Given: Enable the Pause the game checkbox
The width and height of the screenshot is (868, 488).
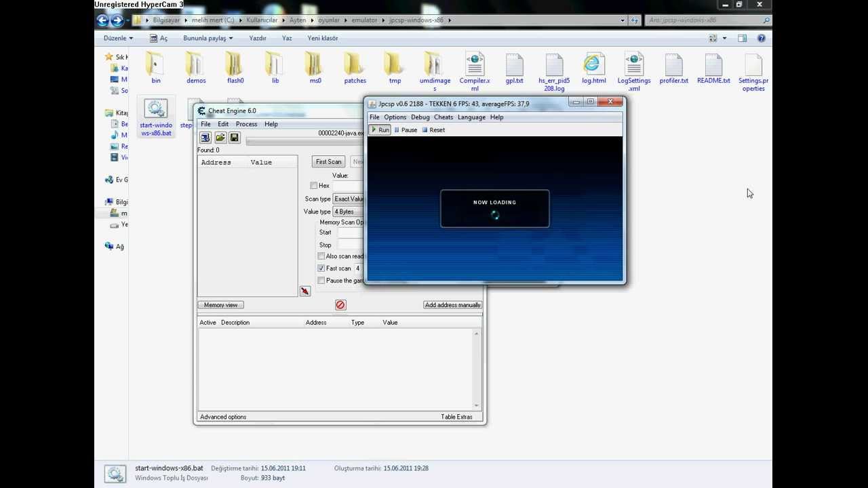Looking at the screenshot, I should (x=321, y=281).
